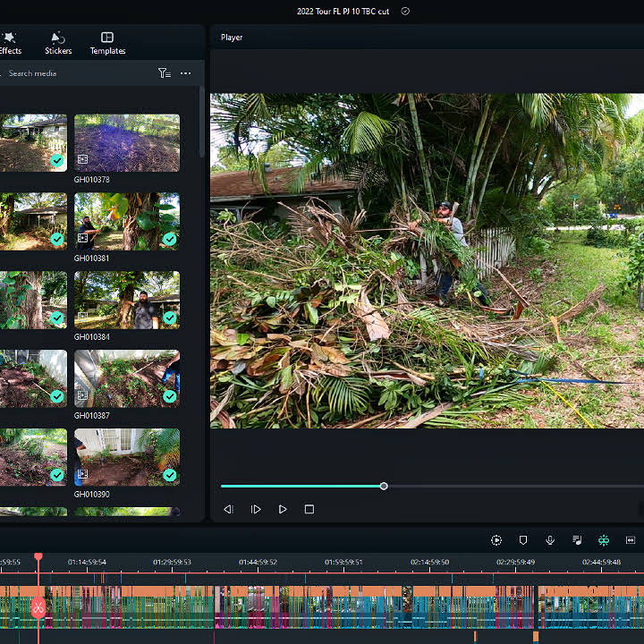This screenshot has width=644, height=644.
Task: Open the Templates tab
Action: (x=107, y=42)
